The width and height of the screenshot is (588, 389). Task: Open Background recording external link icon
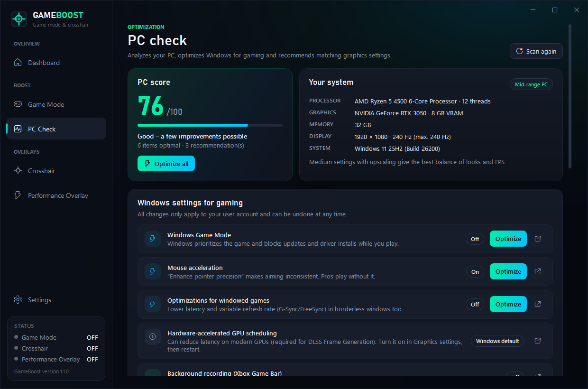(538, 376)
